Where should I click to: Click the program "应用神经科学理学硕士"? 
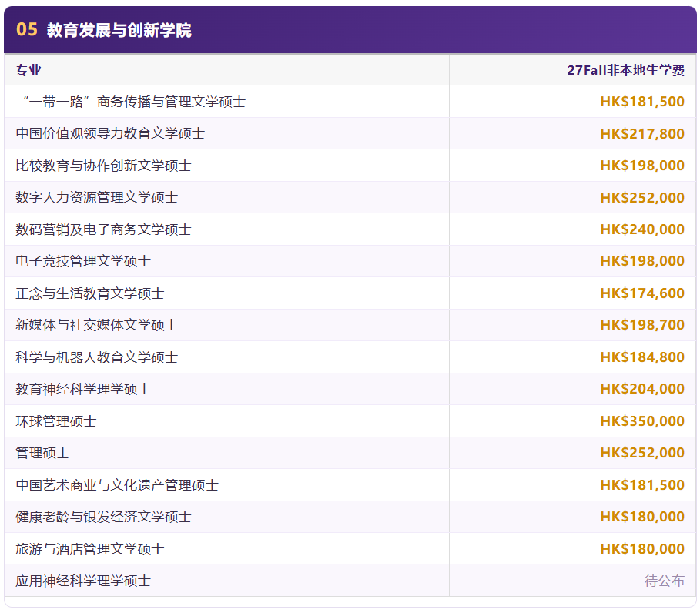point(83,581)
